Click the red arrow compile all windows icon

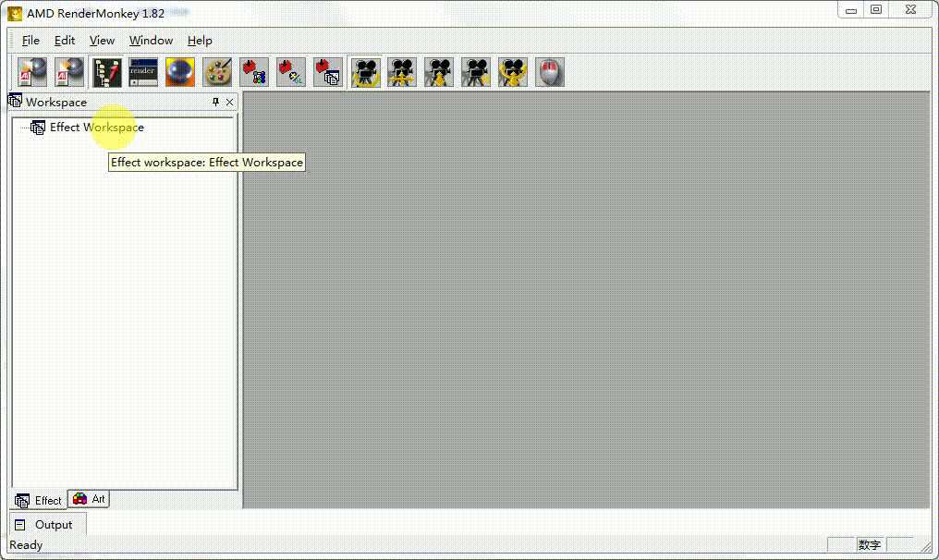tap(328, 72)
